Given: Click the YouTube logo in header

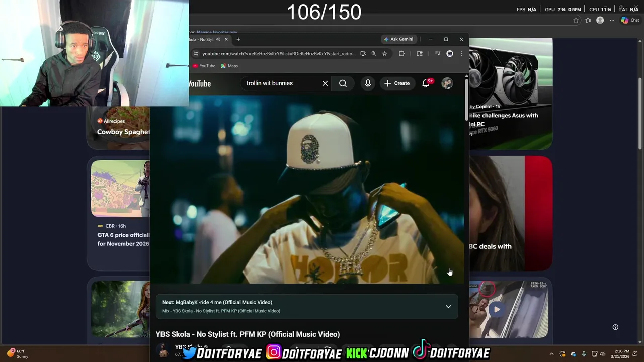Looking at the screenshot, I should [200, 84].
